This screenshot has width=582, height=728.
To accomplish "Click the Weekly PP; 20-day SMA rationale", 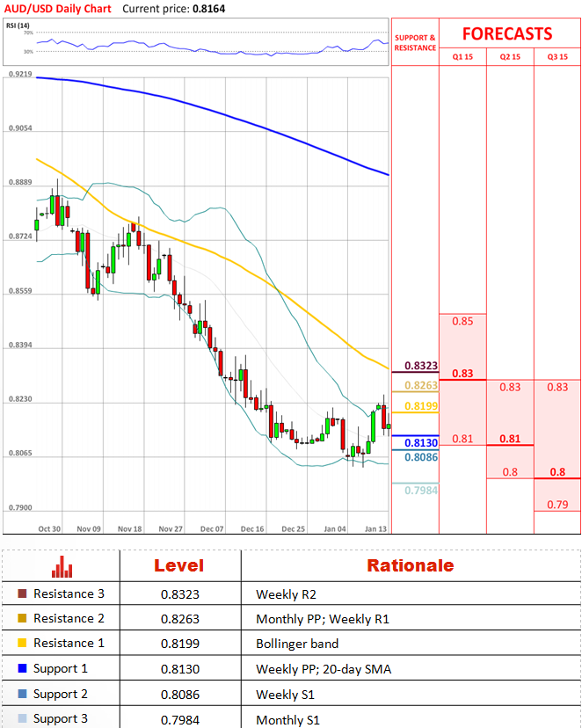I will coord(324,669).
